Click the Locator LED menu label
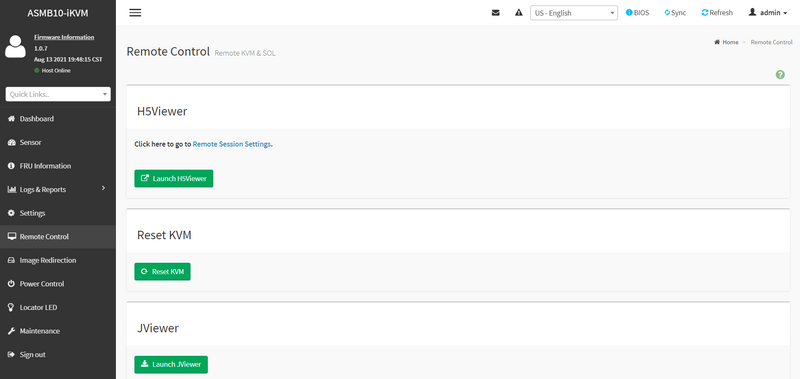 pos(38,308)
